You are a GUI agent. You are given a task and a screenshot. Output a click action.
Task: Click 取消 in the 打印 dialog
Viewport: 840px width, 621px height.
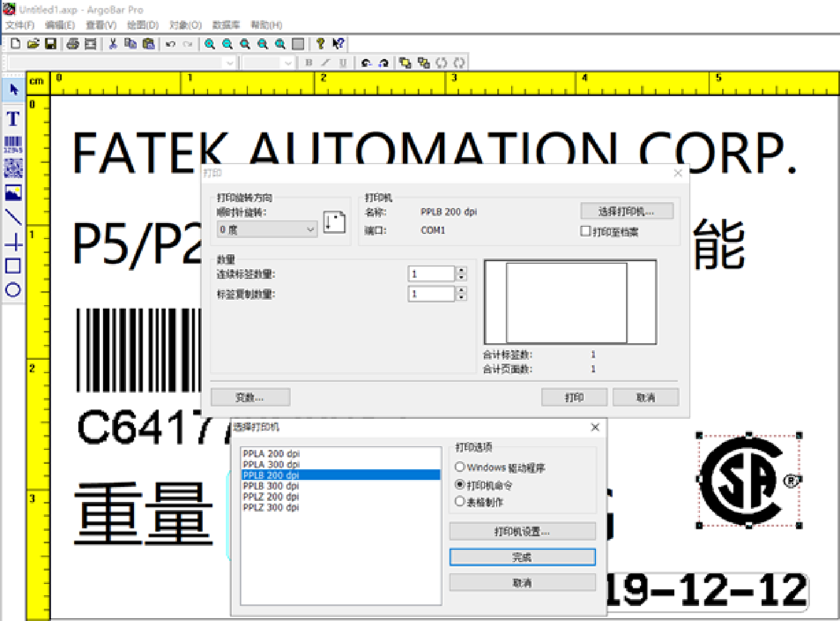point(645,397)
